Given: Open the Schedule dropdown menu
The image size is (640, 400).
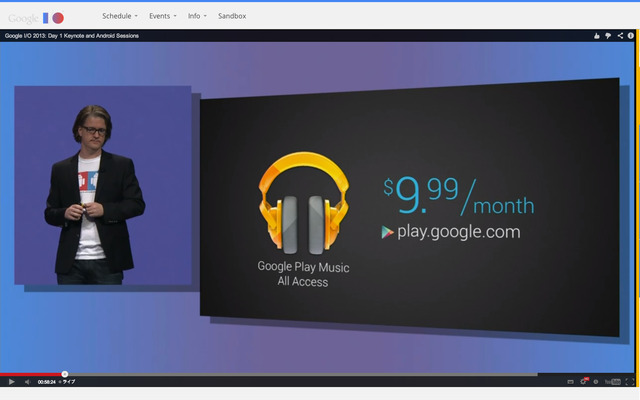Looking at the screenshot, I should click(x=120, y=16).
